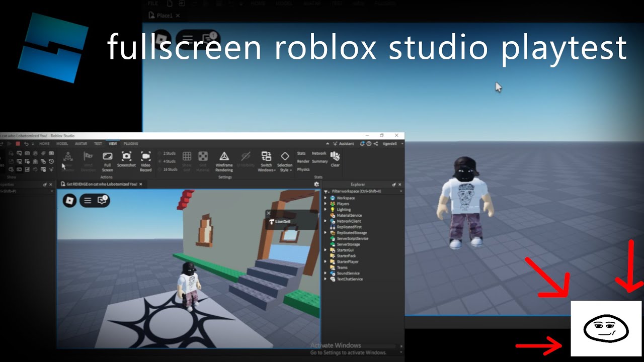This screenshot has width=644, height=362.
Task: Click the undo arrow in quick access bar
Action: [x=26, y=143]
